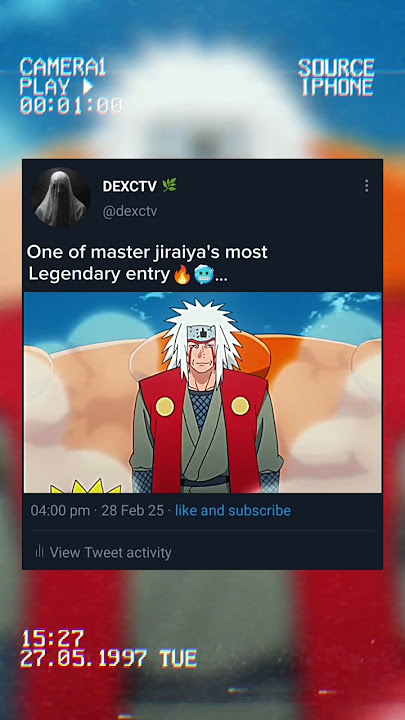Expand the truncated tweet text ellipsis
The height and width of the screenshot is (720, 405).
(x=221, y=276)
